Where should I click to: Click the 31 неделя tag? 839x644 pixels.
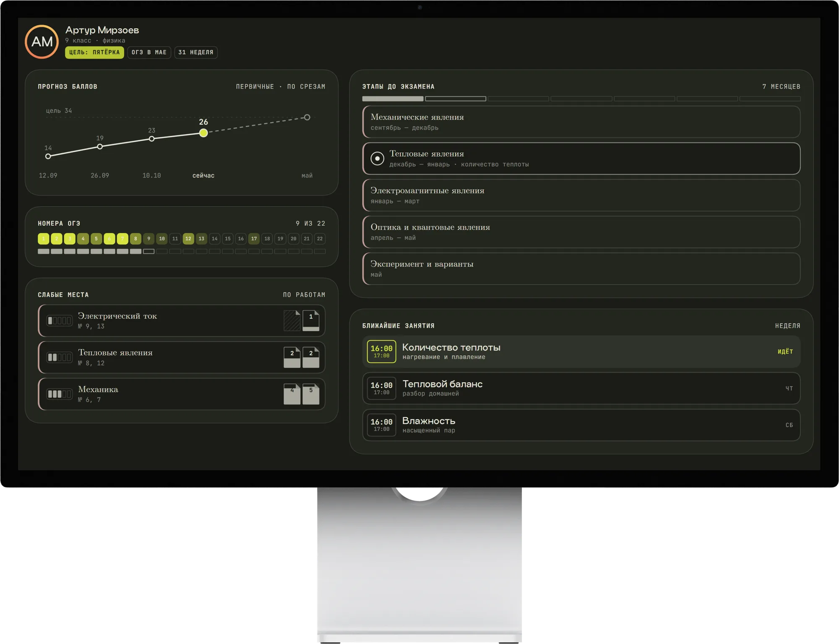(x=195, y=52)
